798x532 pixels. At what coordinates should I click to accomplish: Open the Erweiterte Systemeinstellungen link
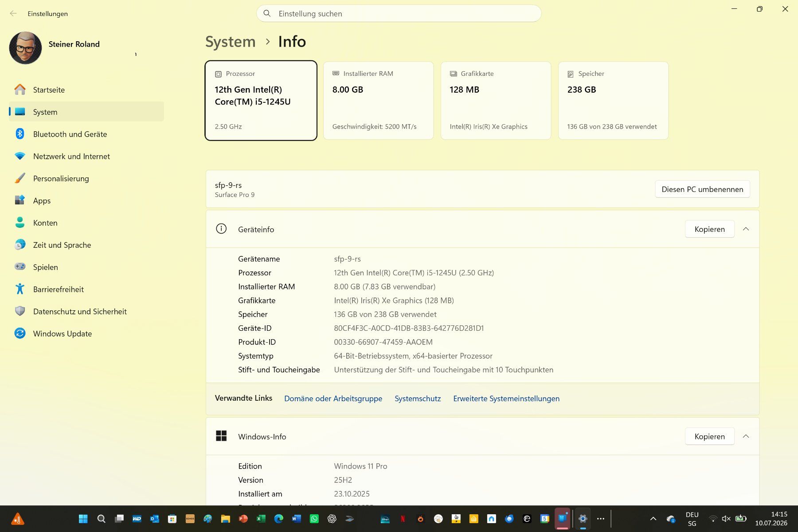click(506, 399)
